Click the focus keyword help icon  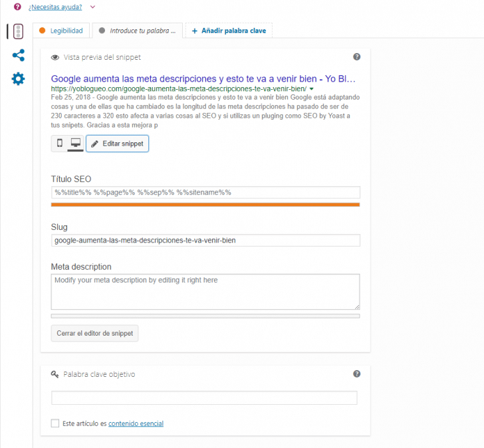point(357,374)
